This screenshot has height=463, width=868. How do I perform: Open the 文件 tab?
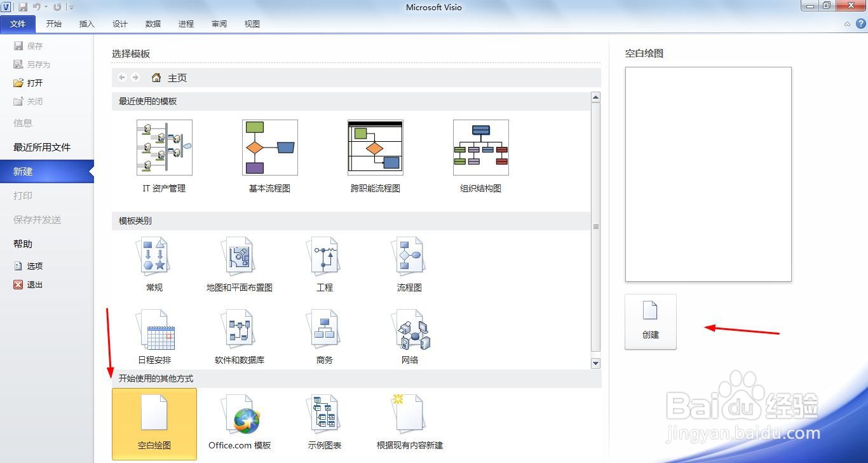[x=18, y=24]
